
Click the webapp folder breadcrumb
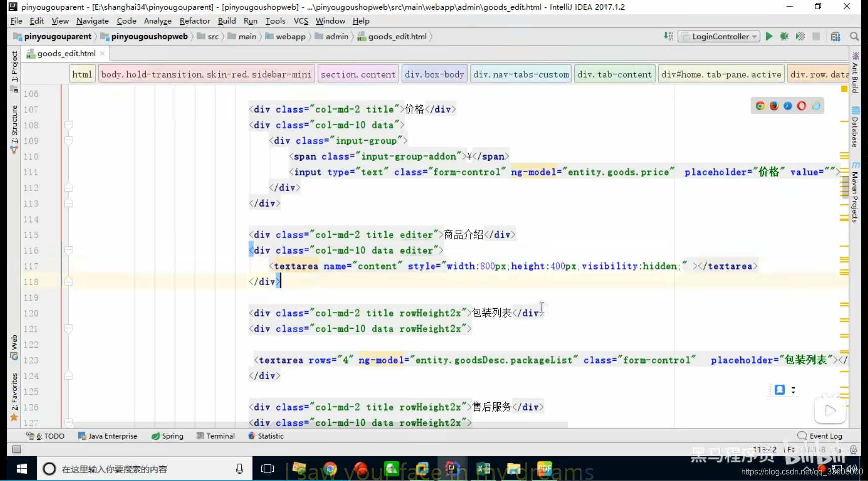[285, 36]
